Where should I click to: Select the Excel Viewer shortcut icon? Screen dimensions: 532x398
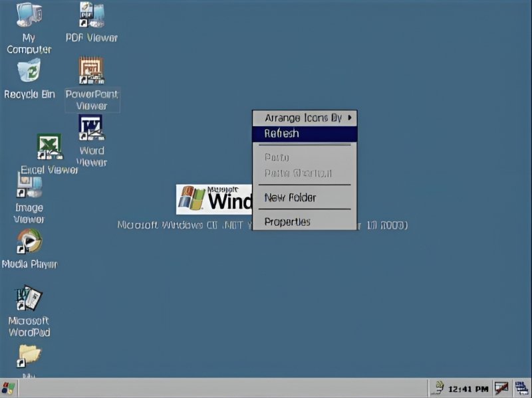(x=49, y=146)
